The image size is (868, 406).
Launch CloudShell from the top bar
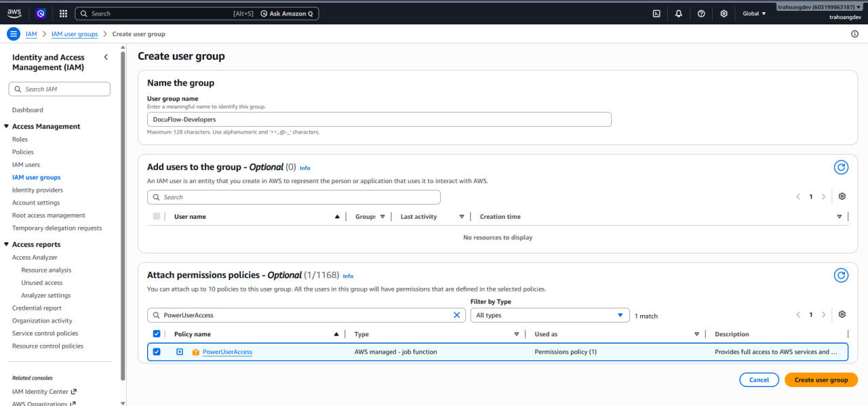(x=656, y=14)
